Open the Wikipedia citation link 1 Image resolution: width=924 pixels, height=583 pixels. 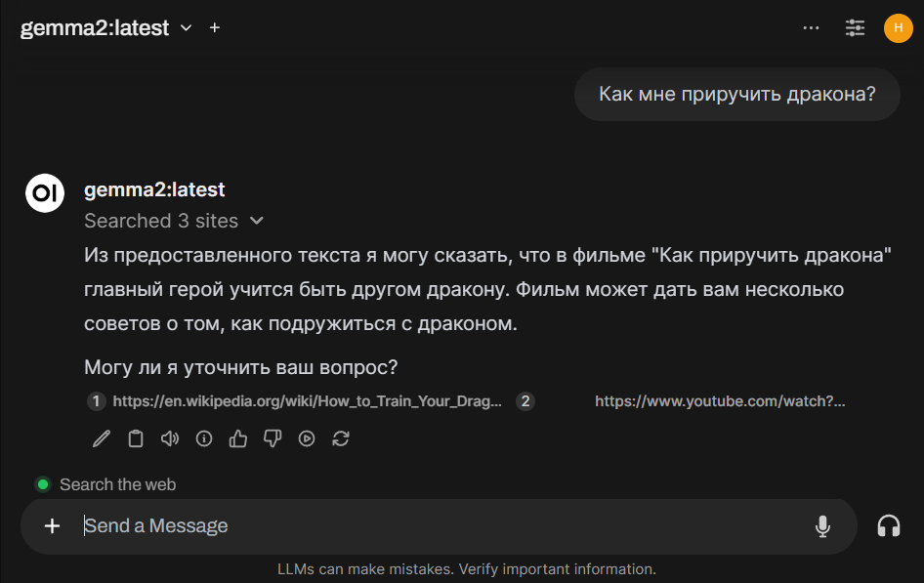(307, 401)
